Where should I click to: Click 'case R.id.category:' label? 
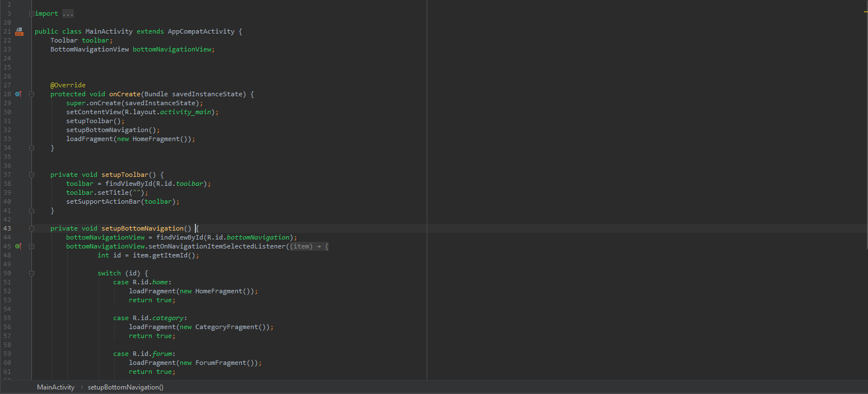click(x=150, y=318)
